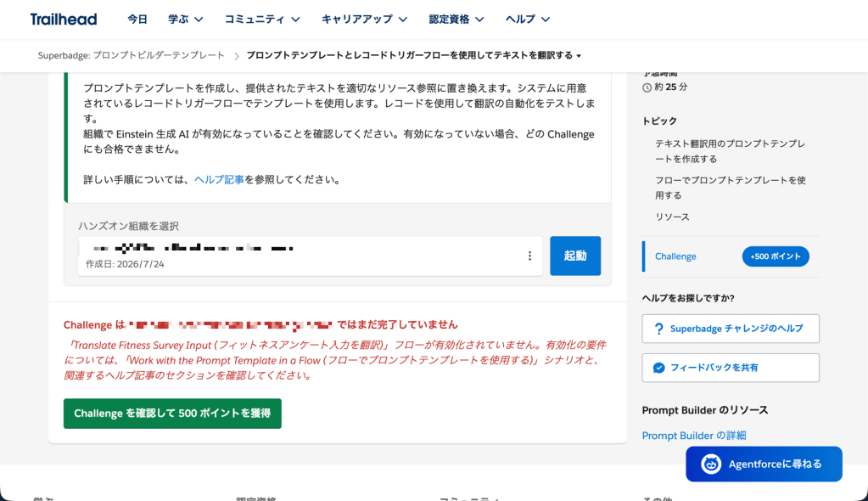Image resolution: width=868 pixels, height=501 pixels.
Task: Click the ヘルプをお探しですか? heading
Action: coord(688,298)
